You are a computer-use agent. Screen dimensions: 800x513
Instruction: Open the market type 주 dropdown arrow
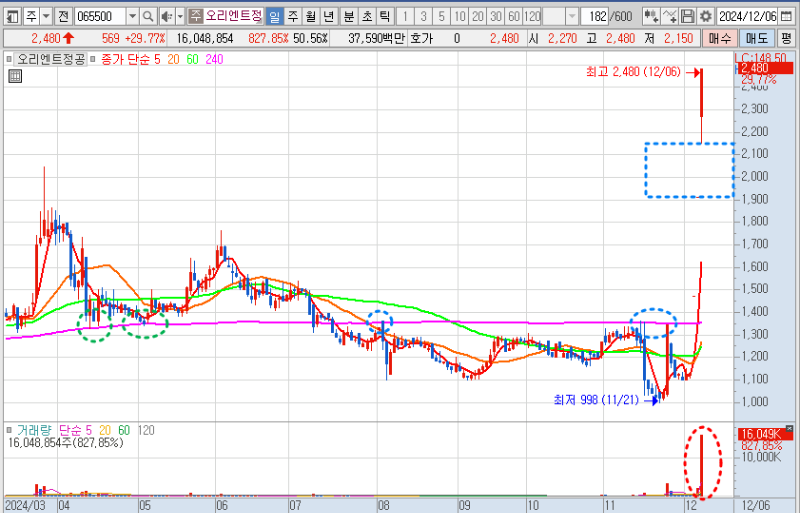[46, 17]
